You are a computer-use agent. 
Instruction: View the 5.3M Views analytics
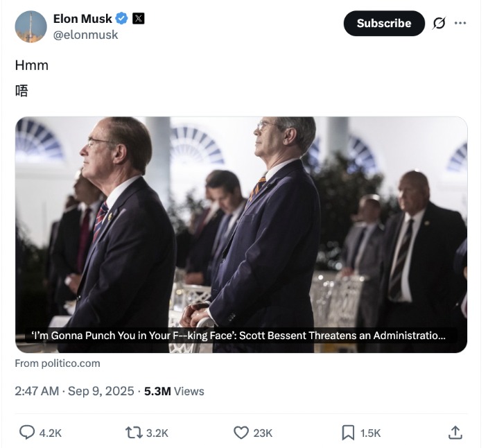[x=174, y=391]
